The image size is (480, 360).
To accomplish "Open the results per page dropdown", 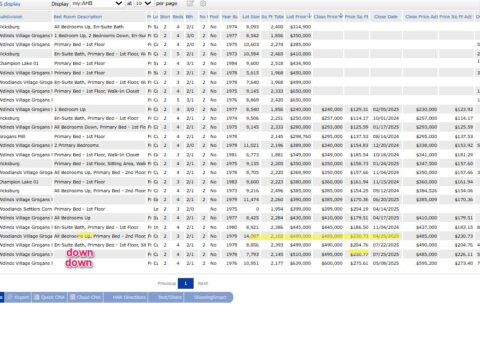I will 143,3.
